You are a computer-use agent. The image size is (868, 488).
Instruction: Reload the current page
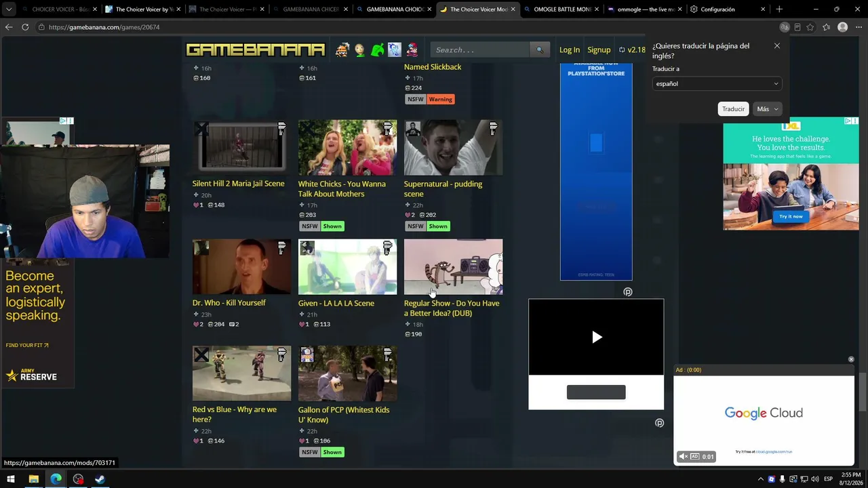25,27
